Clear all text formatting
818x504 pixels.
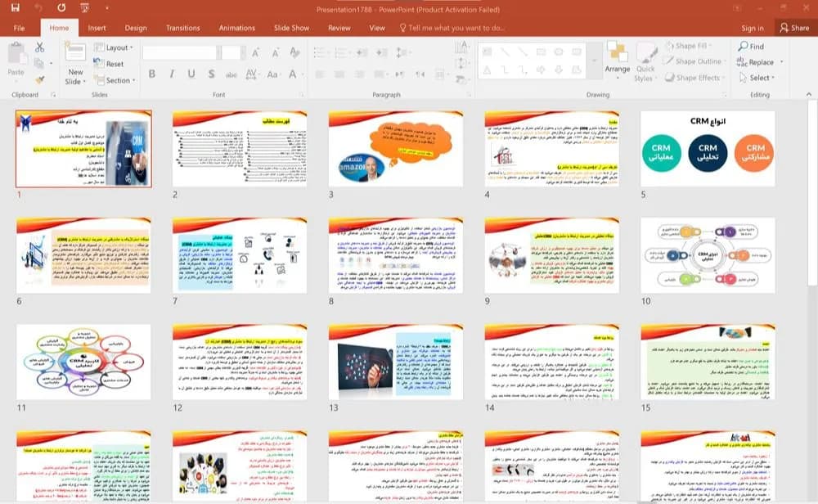[x=294, y=52]
